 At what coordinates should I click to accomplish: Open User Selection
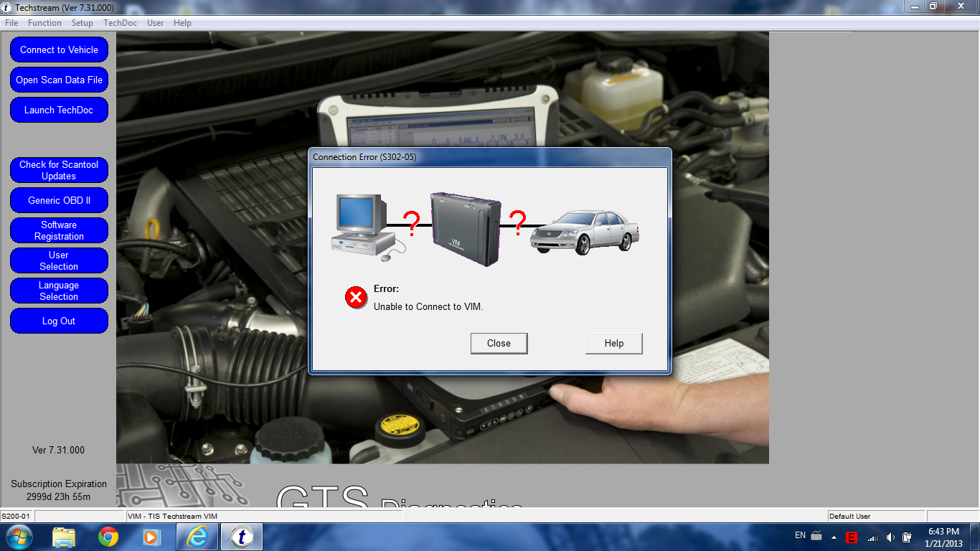click(59, 260)
